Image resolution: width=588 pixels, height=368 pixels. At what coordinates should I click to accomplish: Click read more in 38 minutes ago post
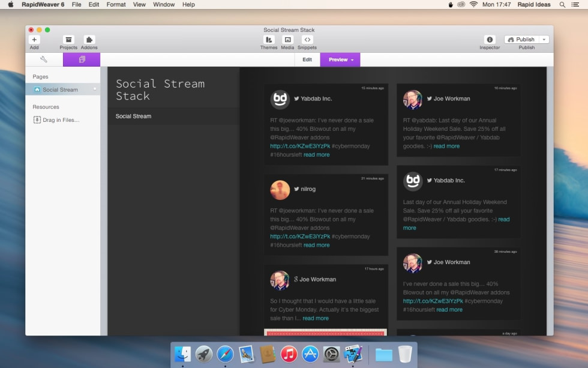tap(449, 310)
